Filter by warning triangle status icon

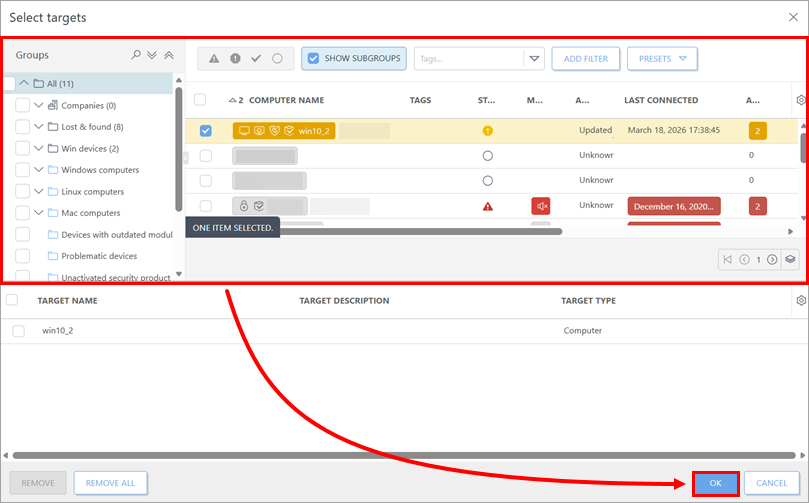pyautogui.click(x=214, y=59)
